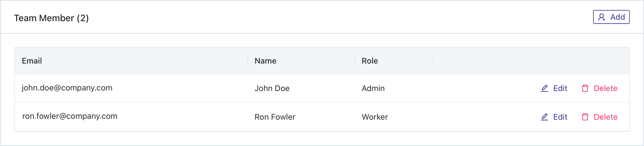Click the Edit text for John Doe
This screenshot has width=644, height=146.
(x=560, y=88)
